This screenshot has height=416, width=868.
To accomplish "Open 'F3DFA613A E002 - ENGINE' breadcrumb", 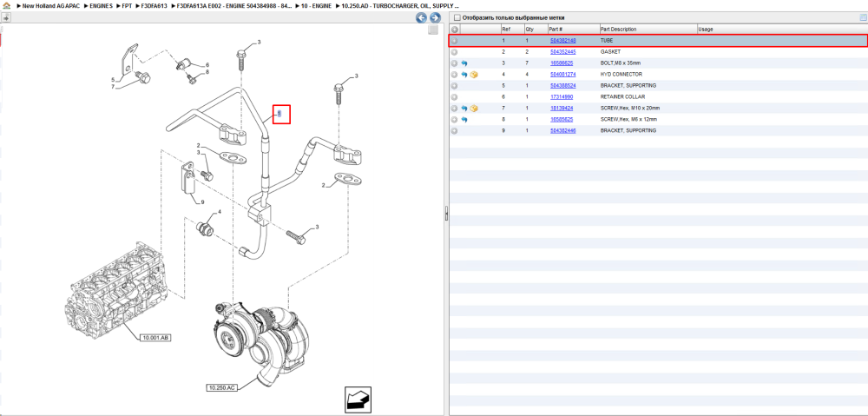I will (233, 5).
